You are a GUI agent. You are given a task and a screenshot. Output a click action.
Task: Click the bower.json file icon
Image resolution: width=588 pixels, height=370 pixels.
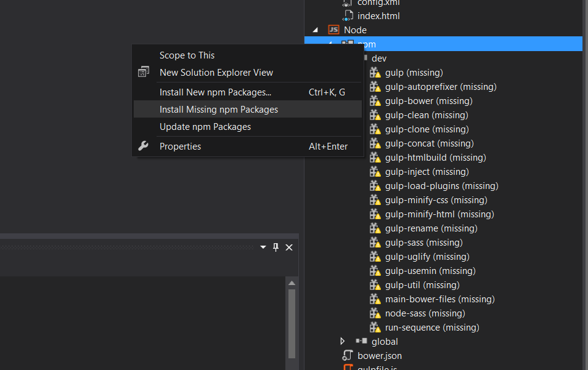point(348,355)
